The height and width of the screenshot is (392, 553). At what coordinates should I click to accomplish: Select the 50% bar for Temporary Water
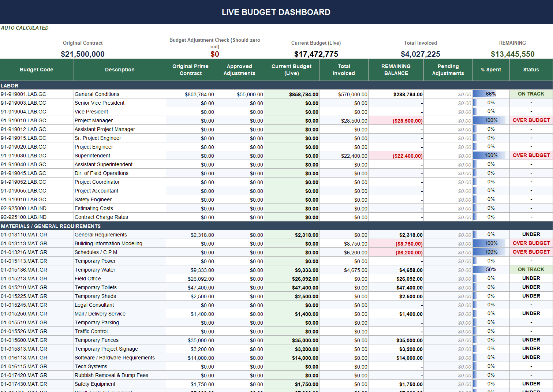490,269
